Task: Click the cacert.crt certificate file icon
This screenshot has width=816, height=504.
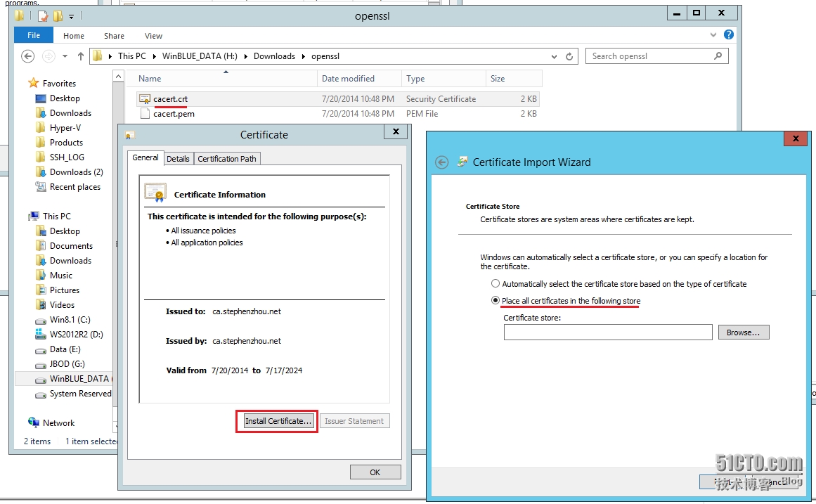Action: [145, 99]
